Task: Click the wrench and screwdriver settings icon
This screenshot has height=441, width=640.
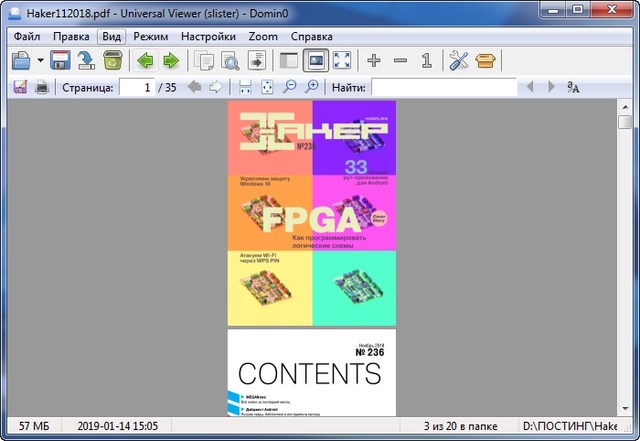Action: point(459,61)
